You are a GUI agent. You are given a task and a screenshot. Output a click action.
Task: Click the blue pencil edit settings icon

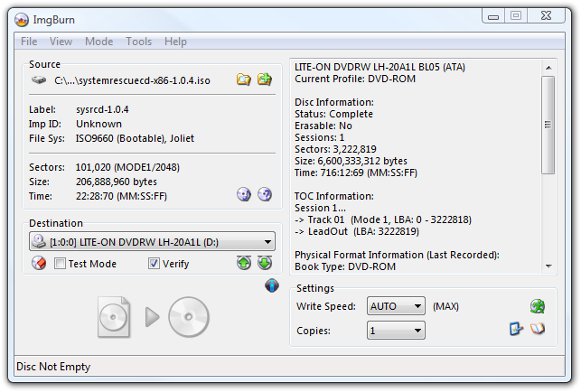516,329
